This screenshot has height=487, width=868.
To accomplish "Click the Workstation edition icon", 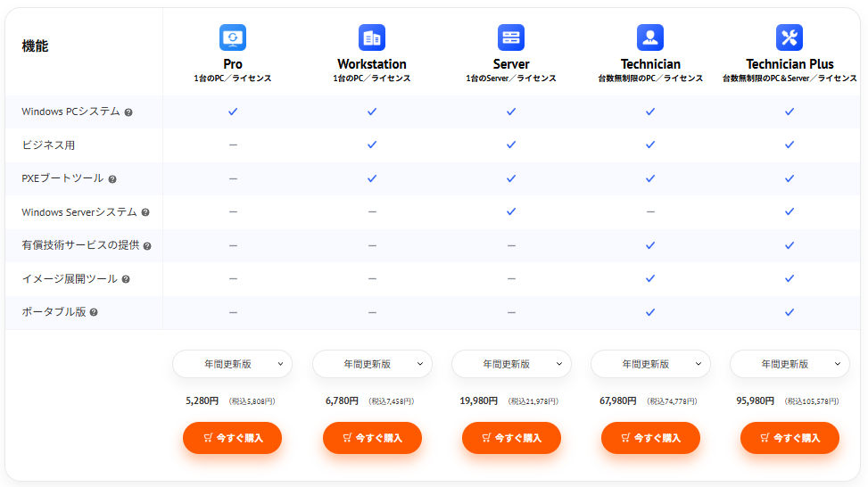I will 372,37.
